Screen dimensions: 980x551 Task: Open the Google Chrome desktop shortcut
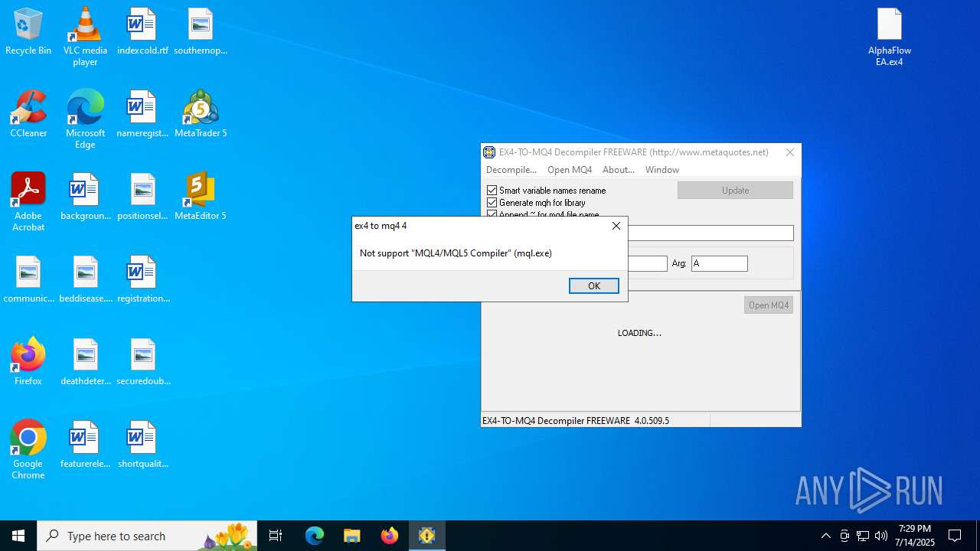(28, 450)
